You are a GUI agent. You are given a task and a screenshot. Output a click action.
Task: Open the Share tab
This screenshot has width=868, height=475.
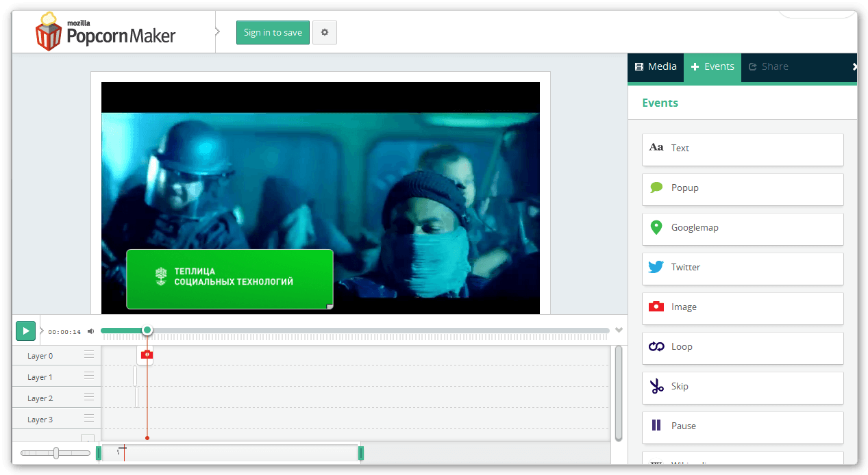(769, 67)
